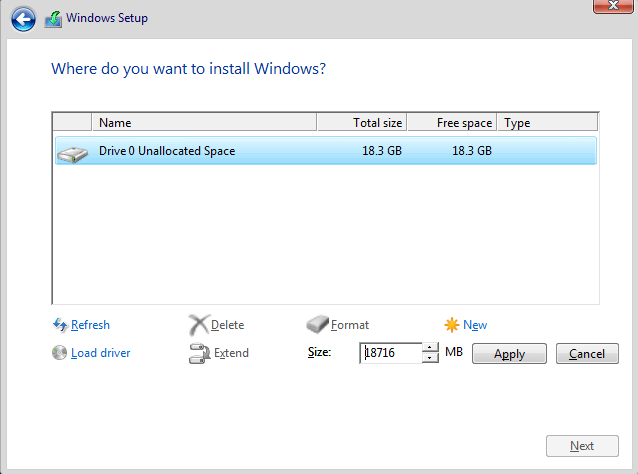Sort by the Name column header

coord(204,122)
